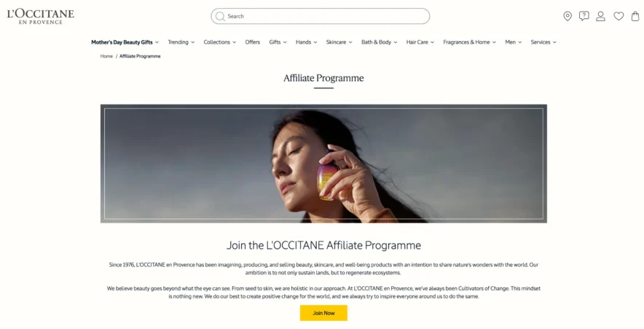Screen dimensions: 644x329
Task: Expand Mother's Day Beauty Gifts menu
Action: 125,42
